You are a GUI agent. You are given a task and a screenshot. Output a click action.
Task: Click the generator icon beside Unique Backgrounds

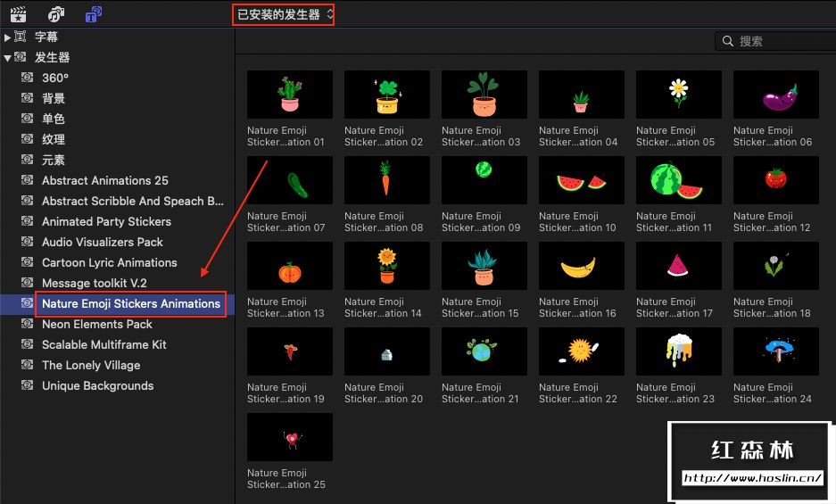(27, 385)
